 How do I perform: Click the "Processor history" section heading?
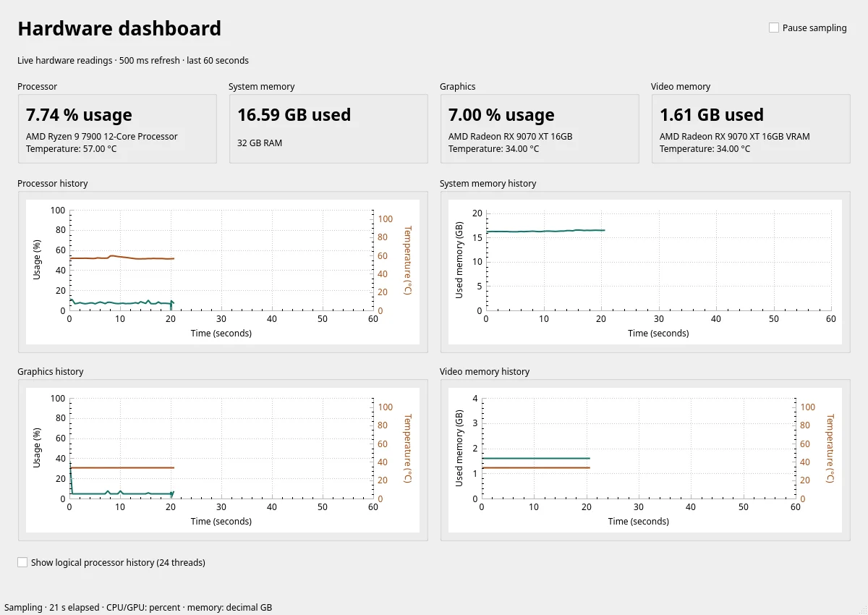point(53,184)
